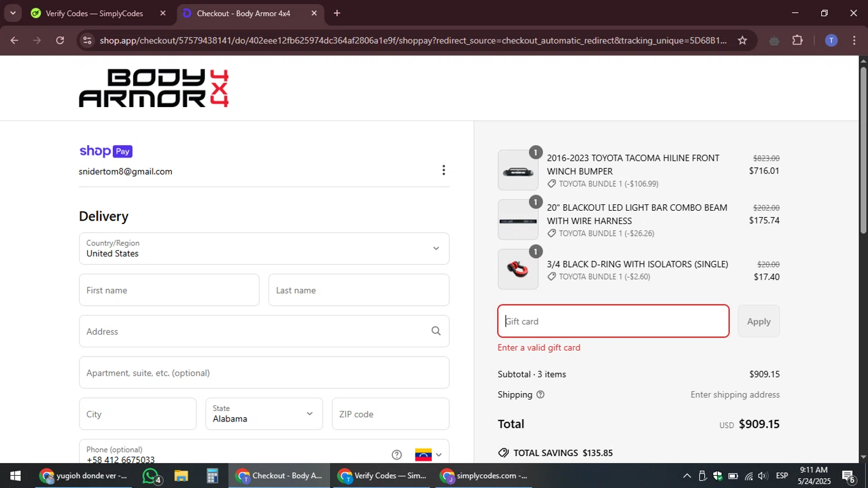
Task: Reload the checkout page
Action: [x=60, y=41]
